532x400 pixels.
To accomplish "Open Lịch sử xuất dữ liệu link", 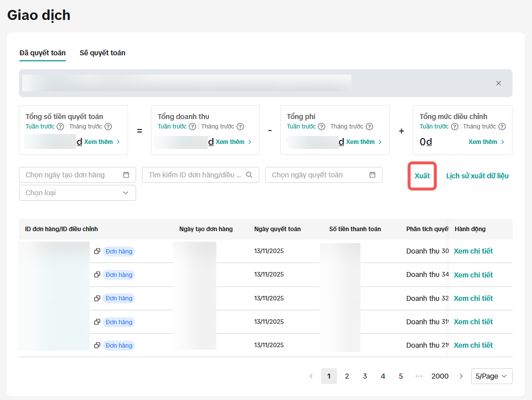I will [477, 176].
